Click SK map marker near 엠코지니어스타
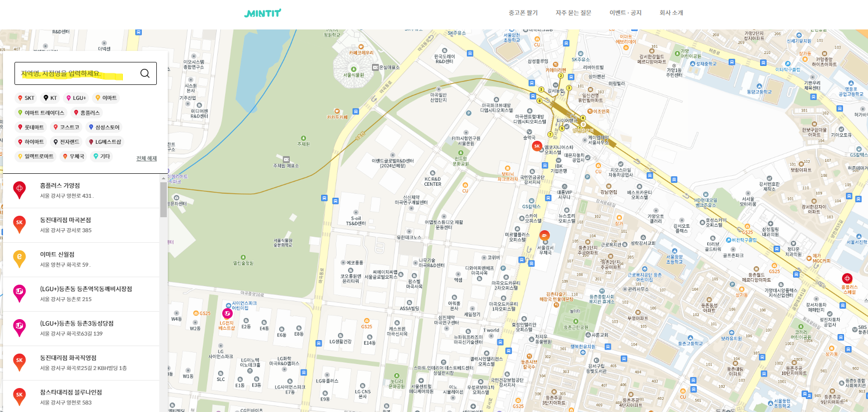The image size is (868, 412). click(537, 146)
